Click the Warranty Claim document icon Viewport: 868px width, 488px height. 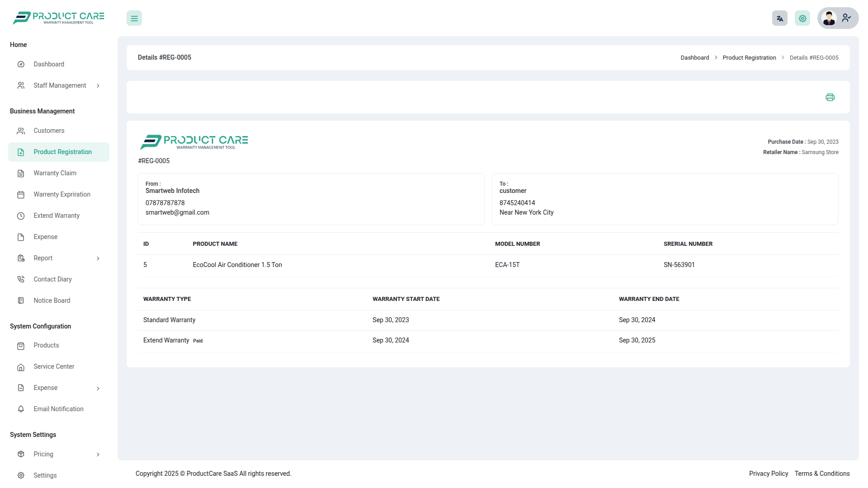(21, 174)
